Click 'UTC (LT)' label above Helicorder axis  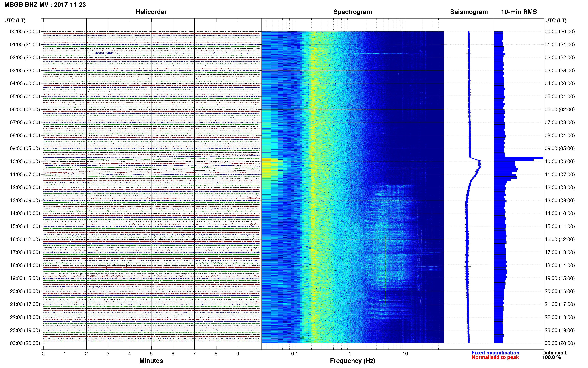tap(15, 20)
